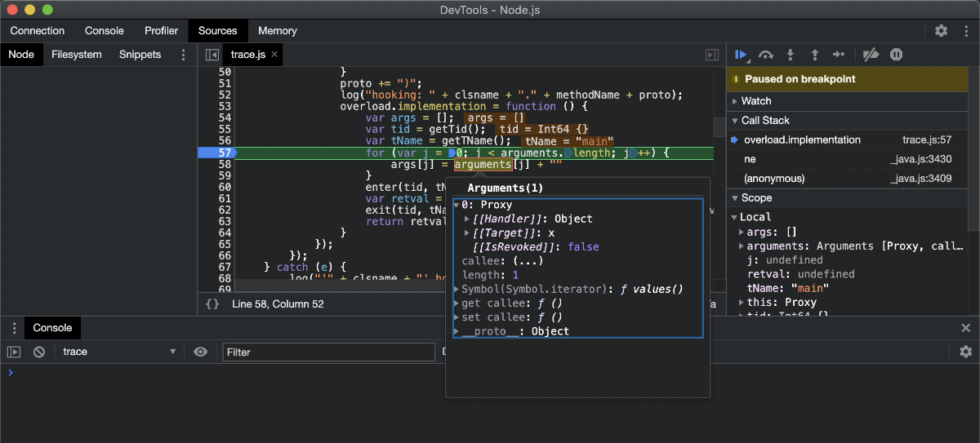Click the console prompt input line
Viewport: 980px width, 443px height.
490,373
